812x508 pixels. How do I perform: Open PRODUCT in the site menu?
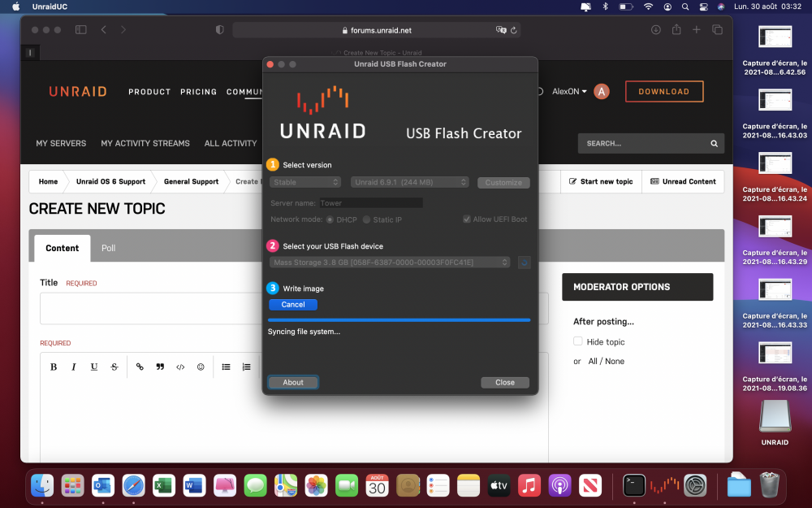[x=149, y=92]
